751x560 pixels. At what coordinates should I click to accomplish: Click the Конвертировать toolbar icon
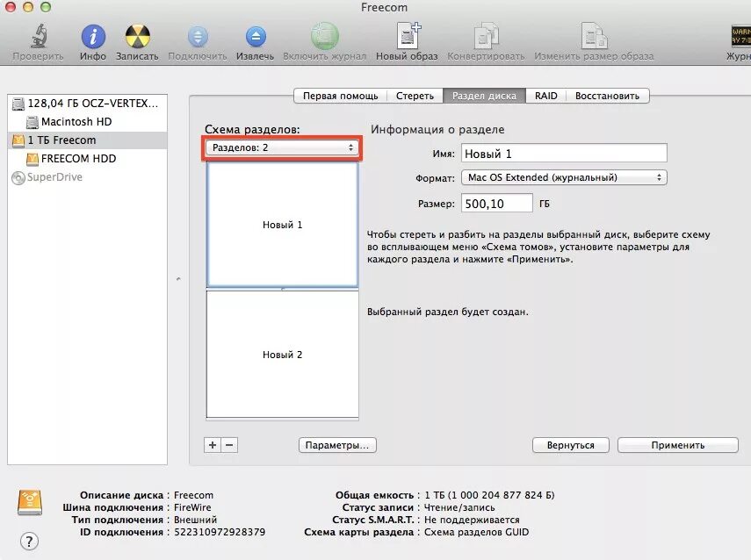pos(486,36)
